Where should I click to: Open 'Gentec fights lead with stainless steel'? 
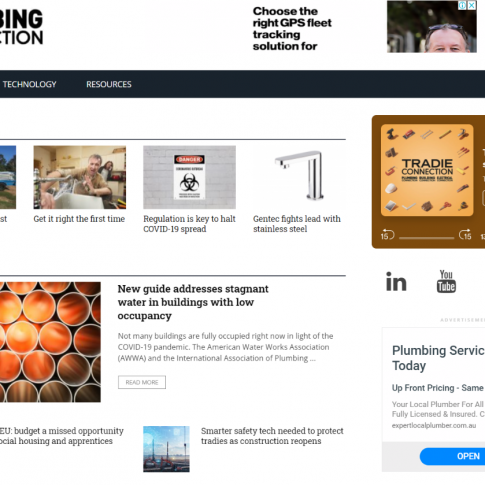pyautogui.click(x=297, y=224)
